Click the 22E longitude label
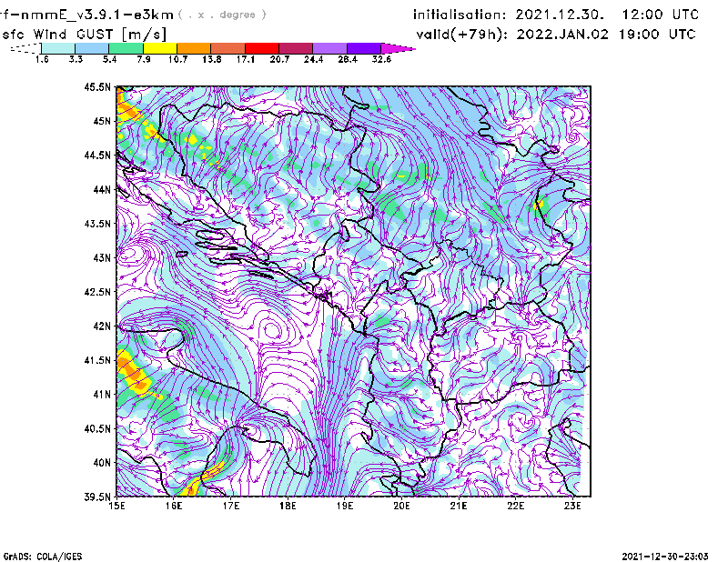728x562 pixels. point(515,506)
